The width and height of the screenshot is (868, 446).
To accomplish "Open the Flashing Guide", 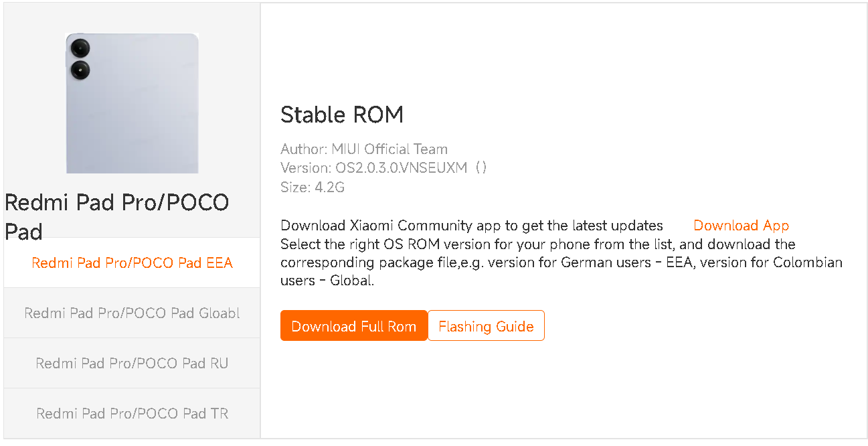I will (486, 326).
